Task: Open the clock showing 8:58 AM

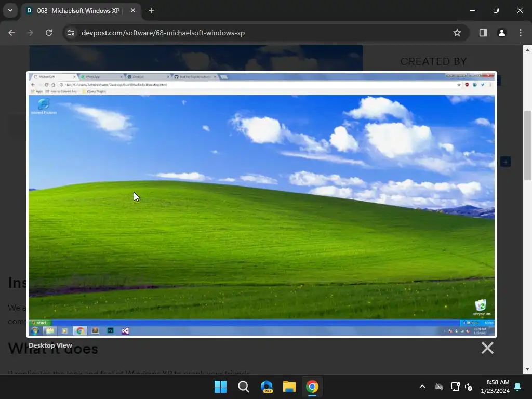Action: click(495, 387)
